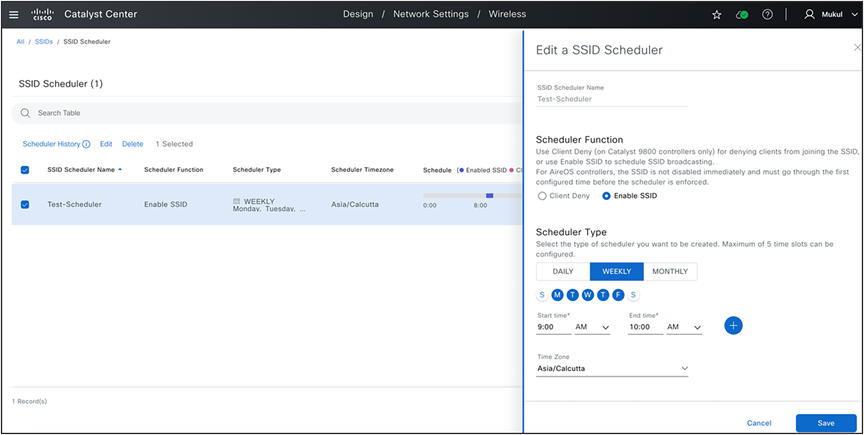
Task: Click the Search Table input field
Action: pos(267,113)
